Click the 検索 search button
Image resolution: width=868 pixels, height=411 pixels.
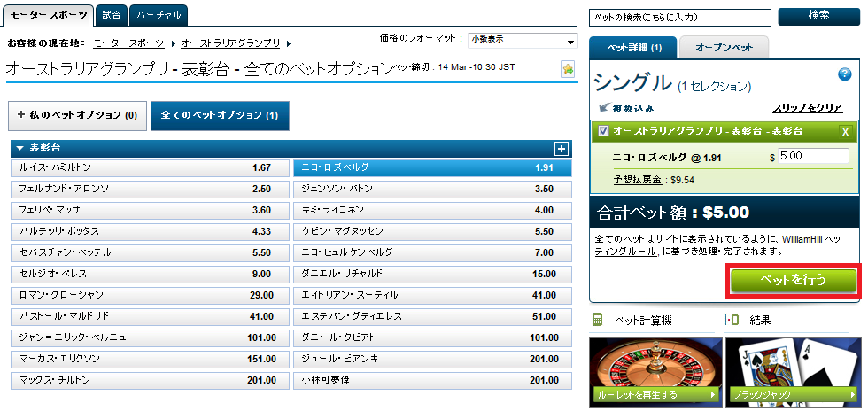tap(818, 16)
